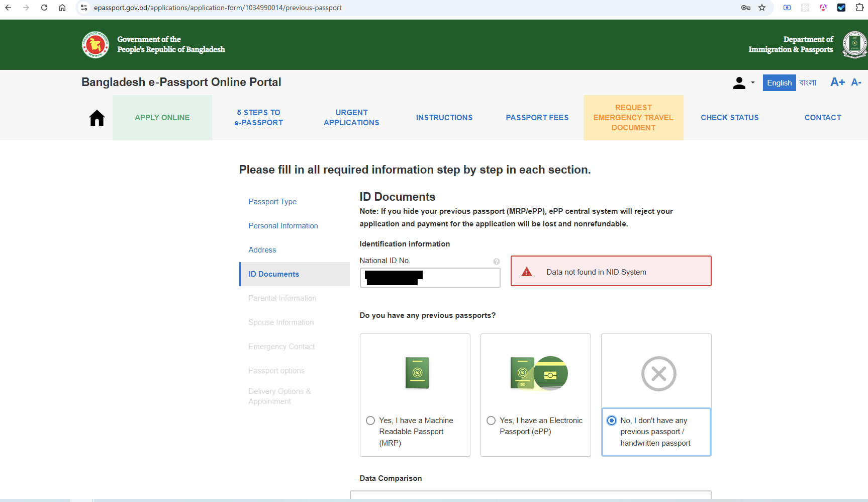Click the red warning triangle icon
Viewport: 868px width, 502px height.
[527, 272]
